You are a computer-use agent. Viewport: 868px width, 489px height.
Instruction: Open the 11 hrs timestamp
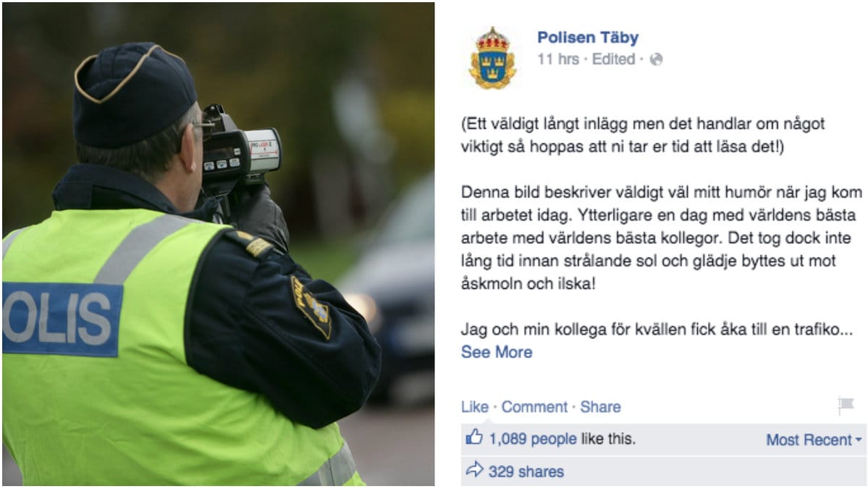tap(558, 59)
